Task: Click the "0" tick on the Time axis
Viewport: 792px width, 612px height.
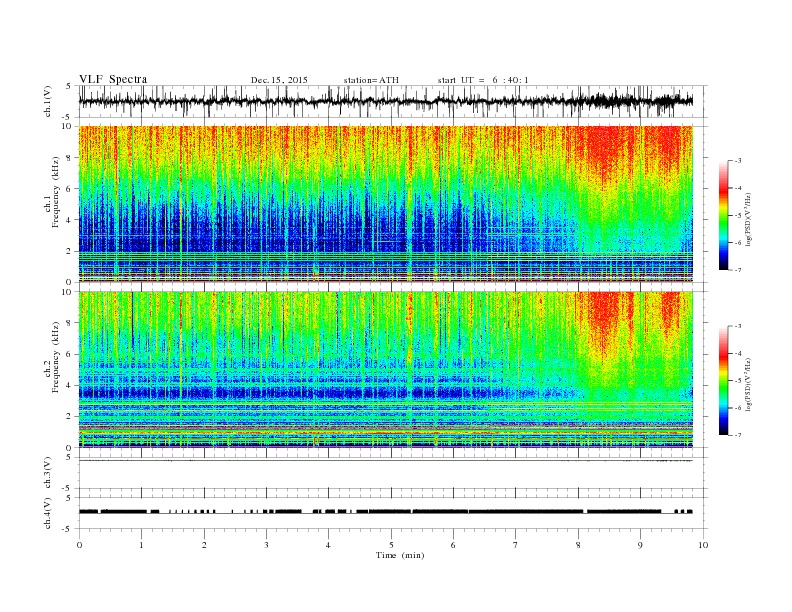Action: click(79, 545)
